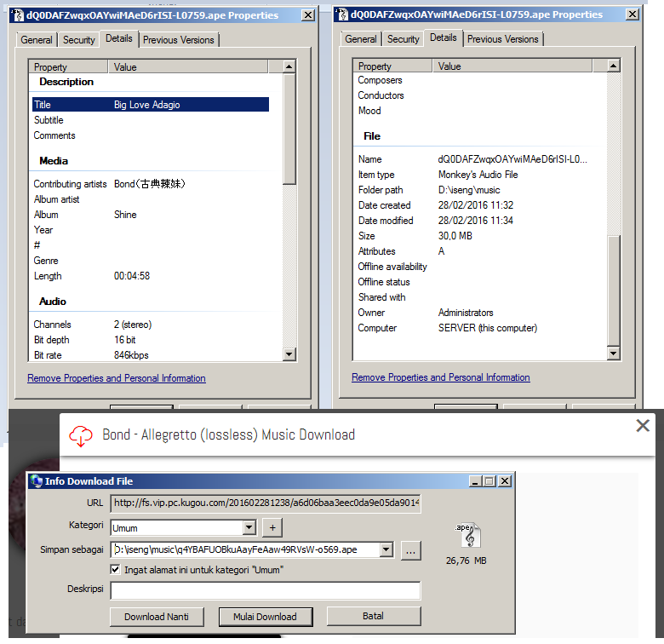Select the Folder path row D:\iseng\music
The width and height of the screenshot is (664, 644).
click(x=475, y=190)
